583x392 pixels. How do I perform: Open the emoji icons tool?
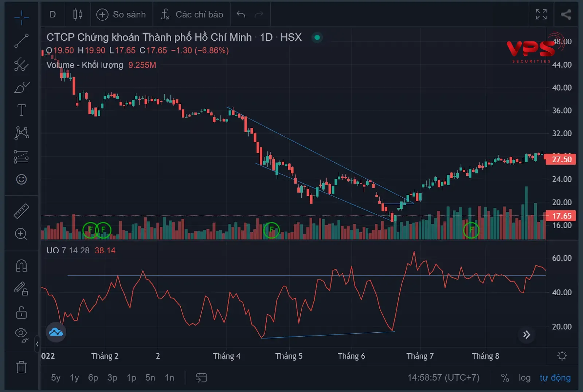coord(21,179)
